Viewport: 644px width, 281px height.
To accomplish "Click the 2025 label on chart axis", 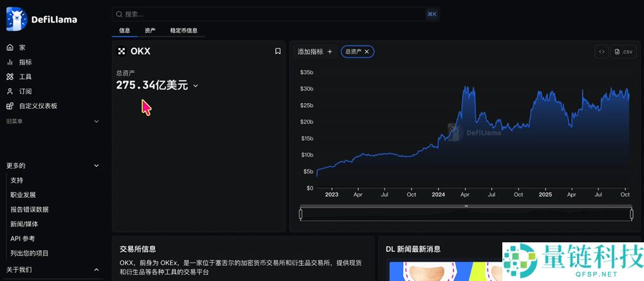I will pyautogui.click(x=545, y=195).
